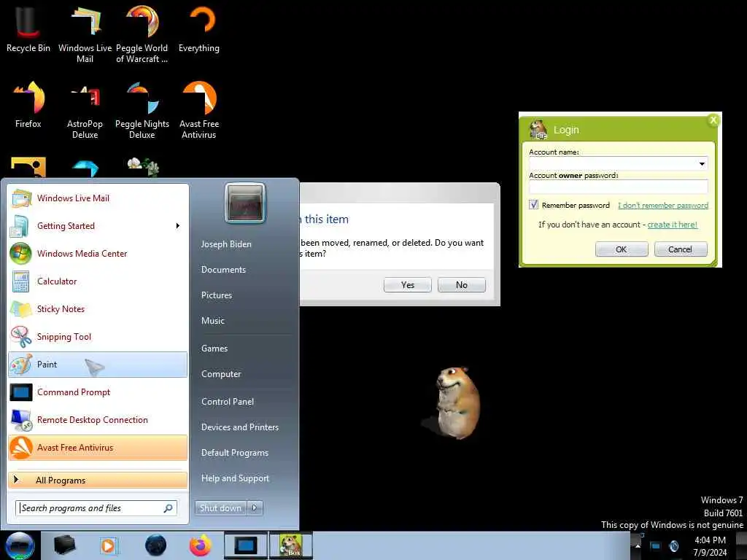Open Firefox from the taskbar
The width and height of the screenshot is (747, 560).
pos(201,545)
